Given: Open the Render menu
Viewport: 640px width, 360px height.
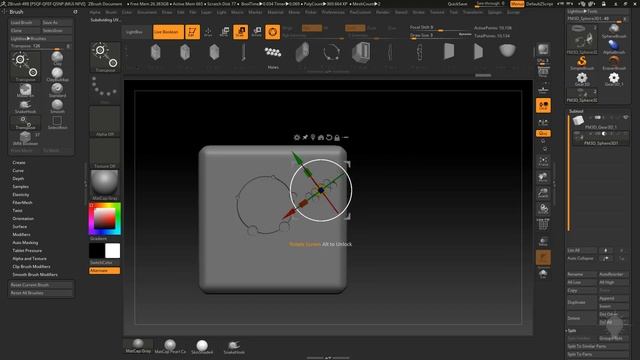Looking at the screenshot, I should (x=382, y=12).
